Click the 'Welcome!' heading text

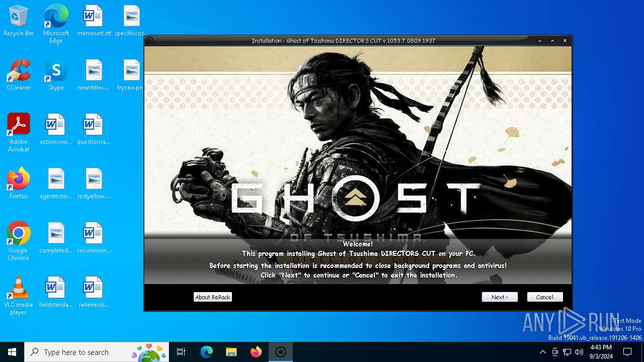tap(358, 244)
